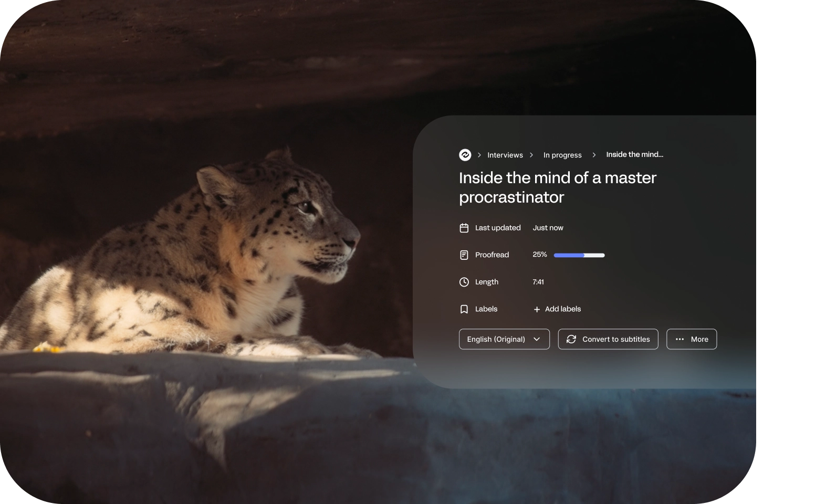Click the Add labels link
The height and width of the screenshot is (504, 826).
(x=562, y=309)
